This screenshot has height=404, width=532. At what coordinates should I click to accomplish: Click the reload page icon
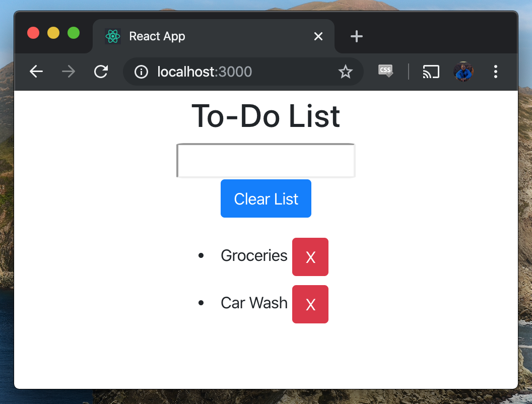point(100,72)
